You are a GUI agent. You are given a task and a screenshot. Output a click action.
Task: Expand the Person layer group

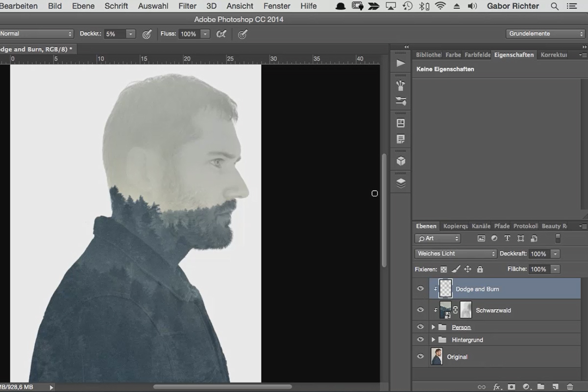coord(433,327)
